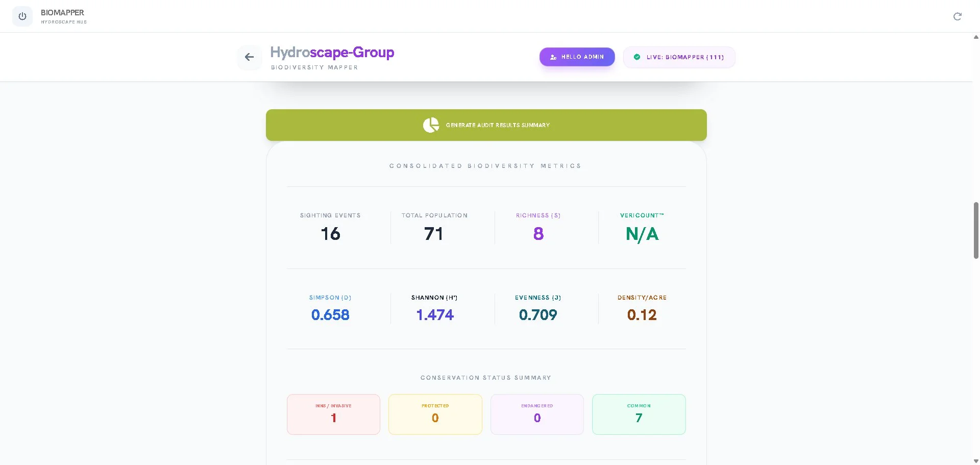Select the Protected status card
This screenshot has width=980, height=465.
[x=435, y=414]
